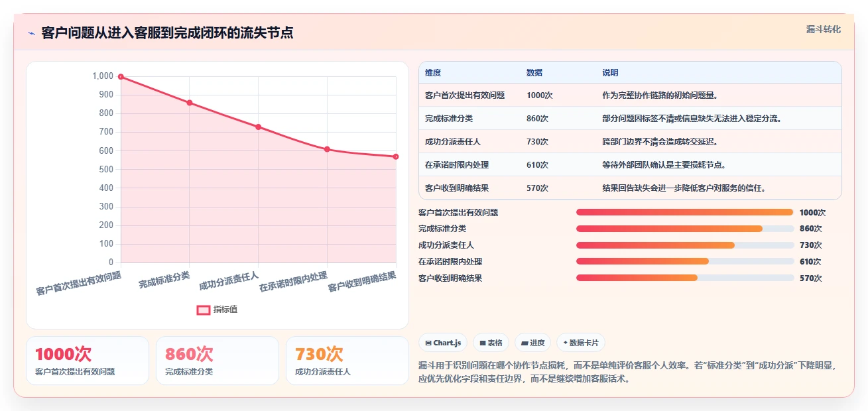Screen dimensions: 868x411
Task: Click the chart point at 成功分派责任人
Action: [259, 127]
